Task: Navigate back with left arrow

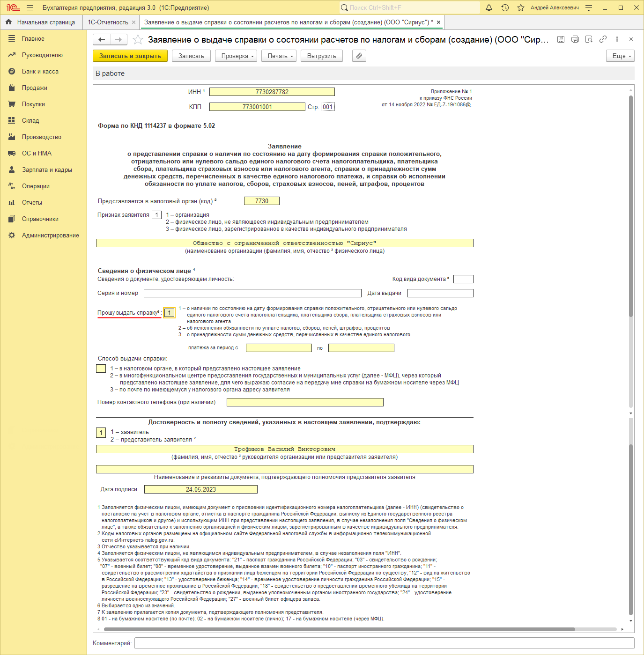Action: point(102,40)
